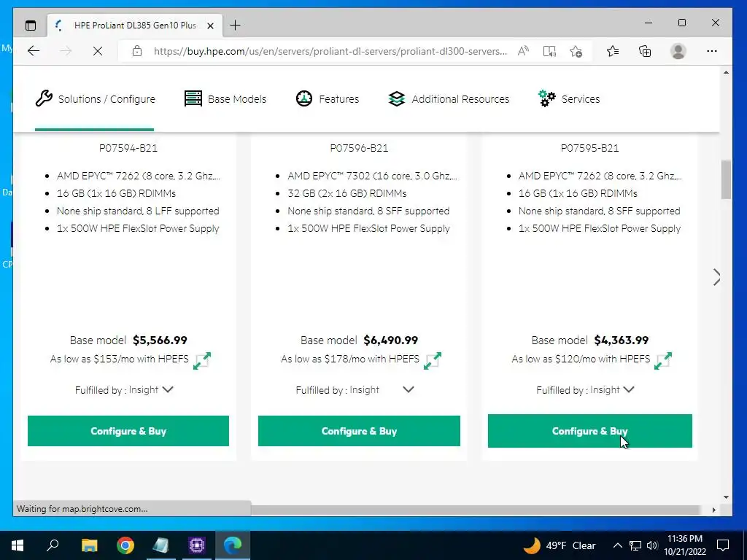This screenshot has height=560, width=747.
Task: Open Fulfilled by dropdown for P07594-B21
Action: tap(168, 389)
